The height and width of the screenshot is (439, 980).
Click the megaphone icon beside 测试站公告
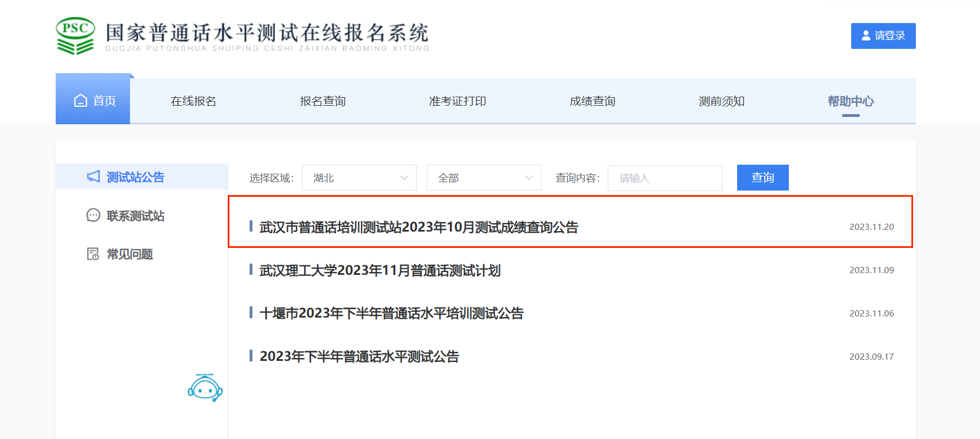93,176
